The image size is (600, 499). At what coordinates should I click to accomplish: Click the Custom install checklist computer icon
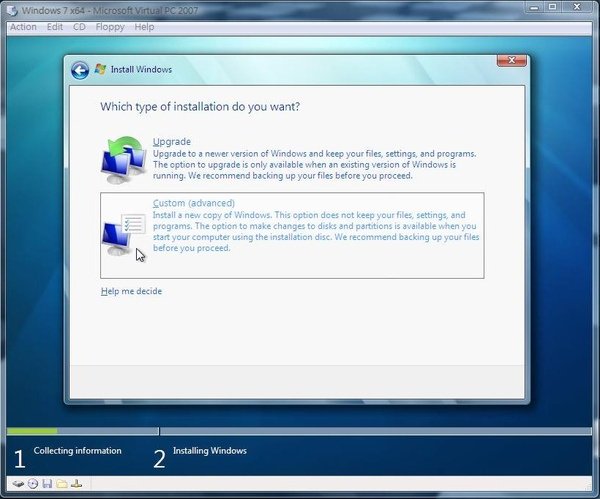tap(124, 235)
